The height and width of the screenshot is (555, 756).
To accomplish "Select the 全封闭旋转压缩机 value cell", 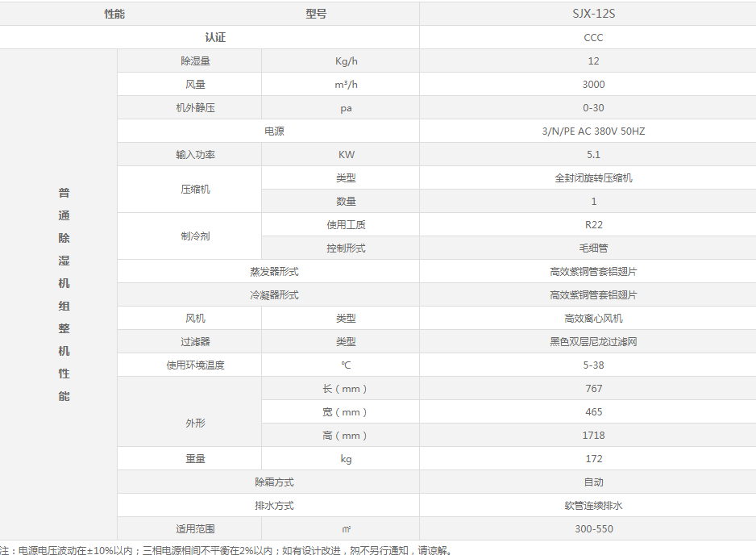I will click(593, 177).
